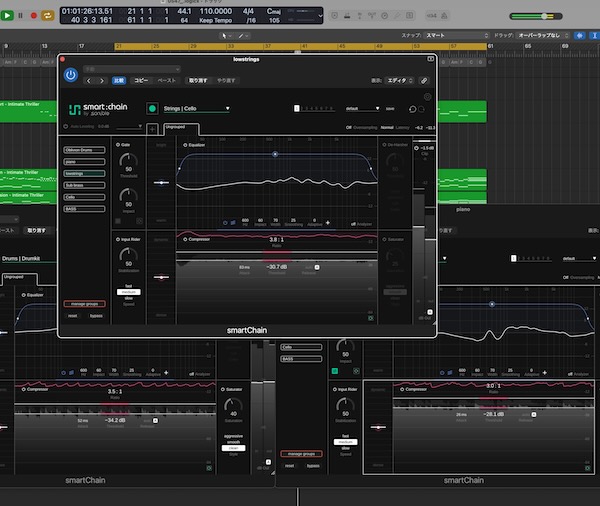This screenshot has width=600, height=506.
Task: Go to the previous preset with left arrow
Action: (x=89, y=81)
